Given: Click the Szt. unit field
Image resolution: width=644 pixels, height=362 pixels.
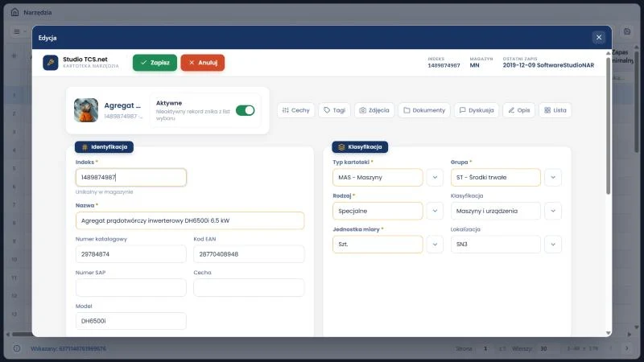Looking at the screenshot, I should (378, 245).
